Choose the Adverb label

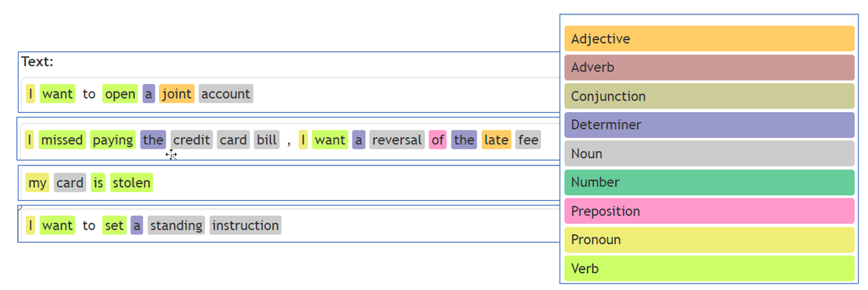[x=709, y=68]
